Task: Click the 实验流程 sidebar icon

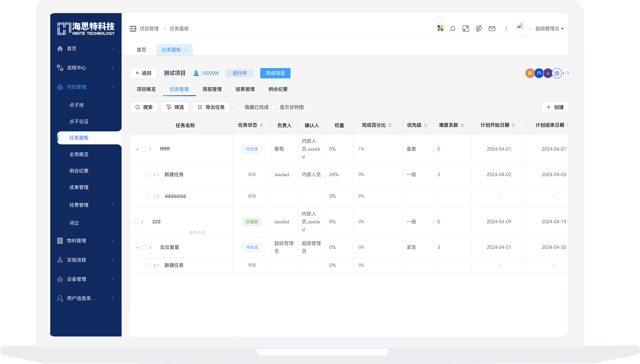Action: click(60, 260)
